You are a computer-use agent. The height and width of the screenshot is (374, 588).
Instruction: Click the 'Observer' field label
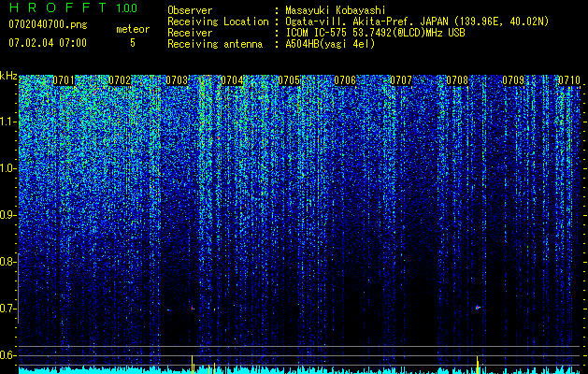(x=190, y=10)
